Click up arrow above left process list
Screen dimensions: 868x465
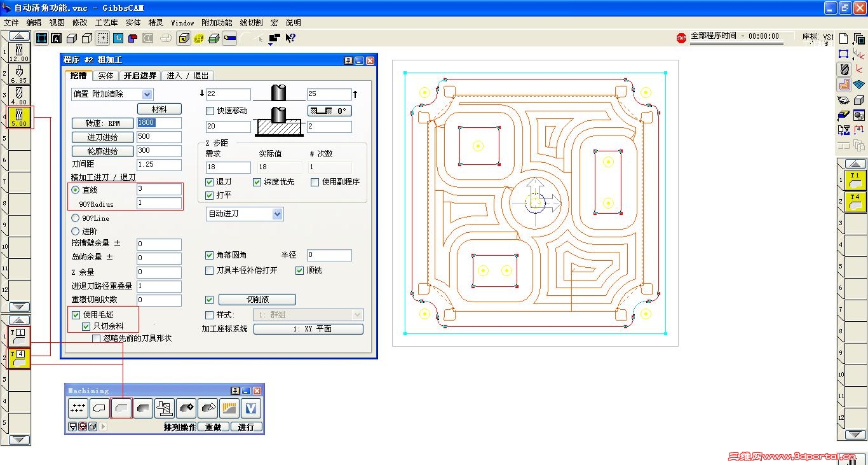(x=20, y=320)
